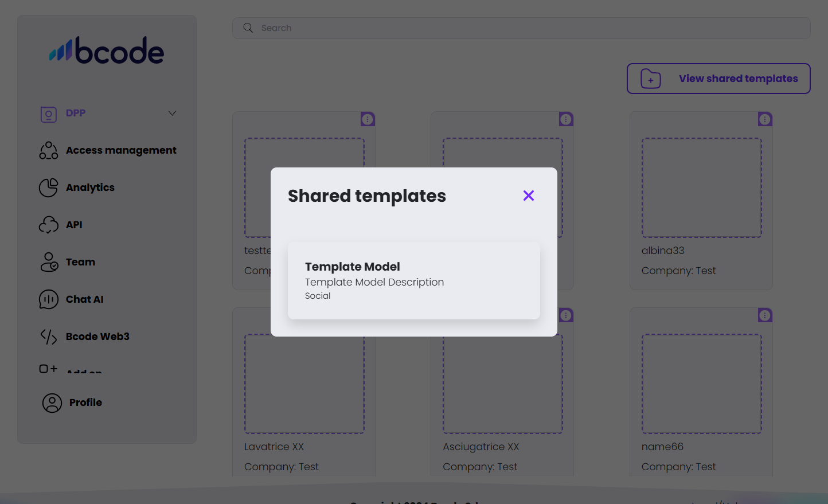
Task: Click the Analytics pie chart icon
Action: (x=49, y=187)
